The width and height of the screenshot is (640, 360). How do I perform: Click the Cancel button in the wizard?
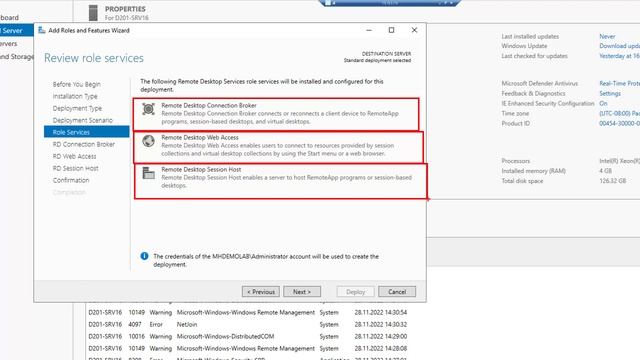tap(397, 291)
